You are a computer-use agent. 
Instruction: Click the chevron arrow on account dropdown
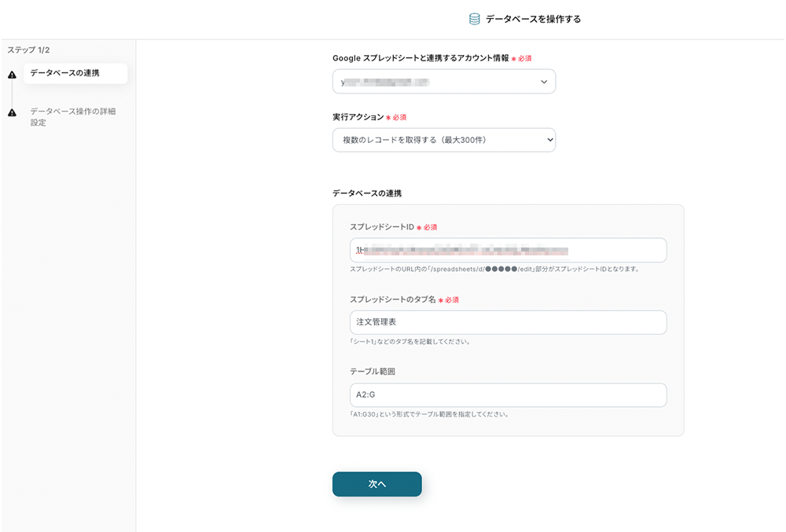544,82
